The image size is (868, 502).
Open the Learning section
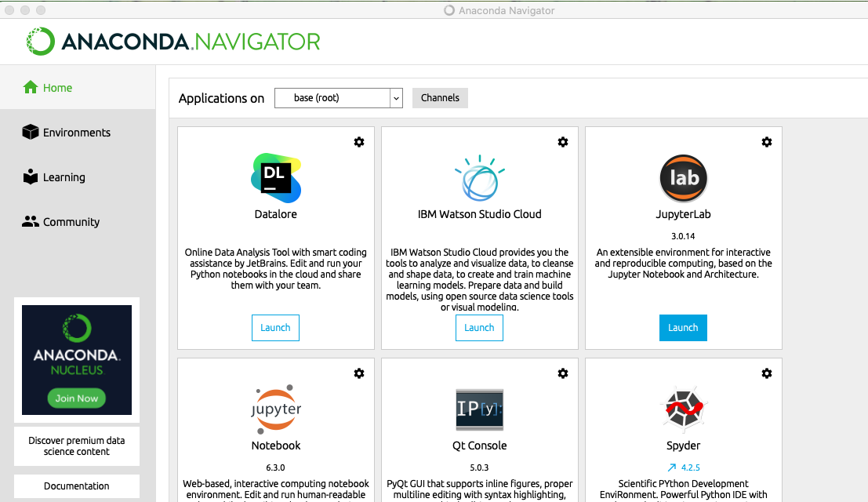point(78,177)
